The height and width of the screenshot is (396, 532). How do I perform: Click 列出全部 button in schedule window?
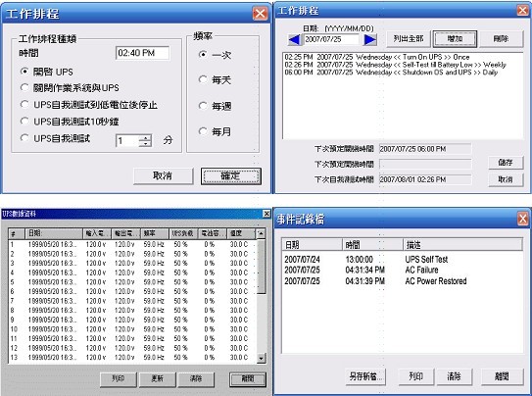click(409, 38)
